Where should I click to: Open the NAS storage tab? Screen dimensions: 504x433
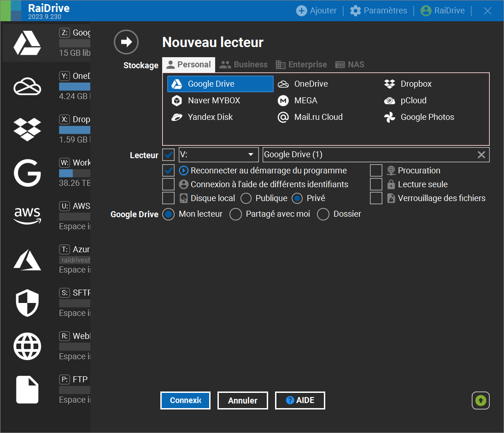click(350, 64)
